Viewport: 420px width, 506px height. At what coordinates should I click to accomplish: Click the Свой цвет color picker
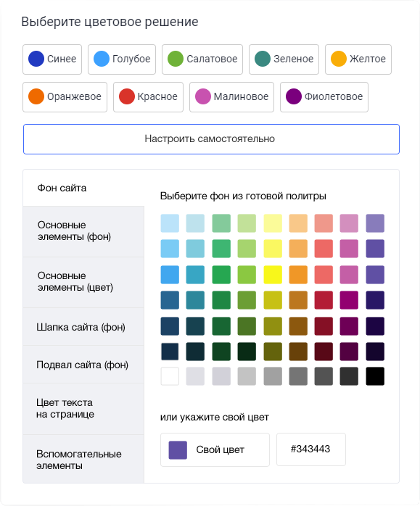(x=215, y=450)
